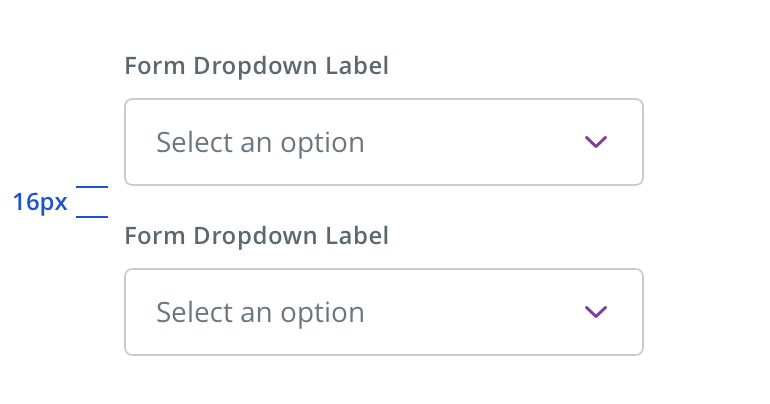Expand the lower dropdown via its arrow
770x404 pixels.
(596, 312)
